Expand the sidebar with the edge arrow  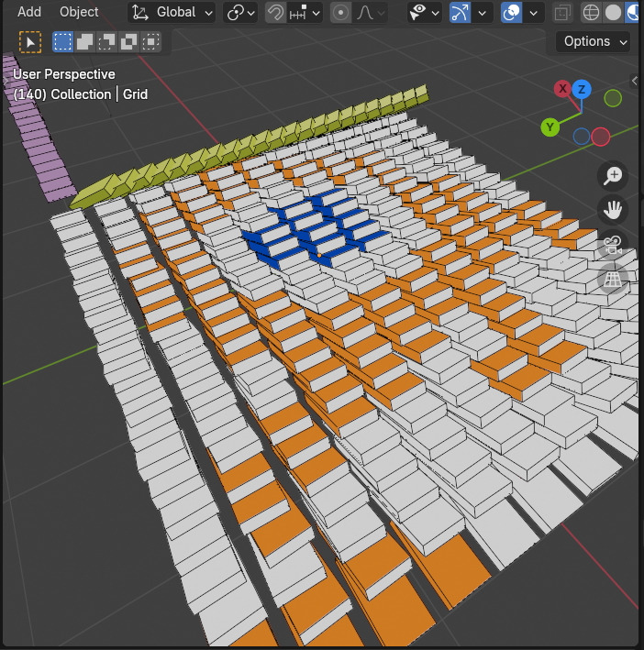(635, 81)
